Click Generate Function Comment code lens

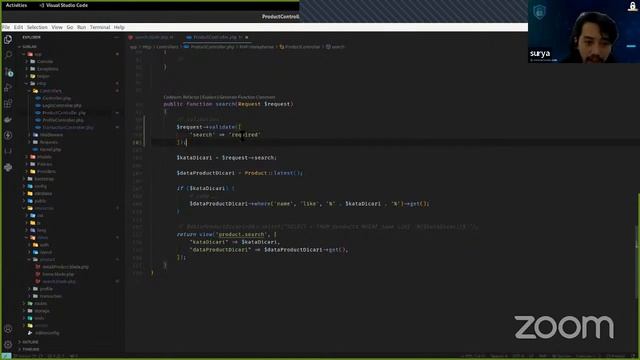(247, 97)
